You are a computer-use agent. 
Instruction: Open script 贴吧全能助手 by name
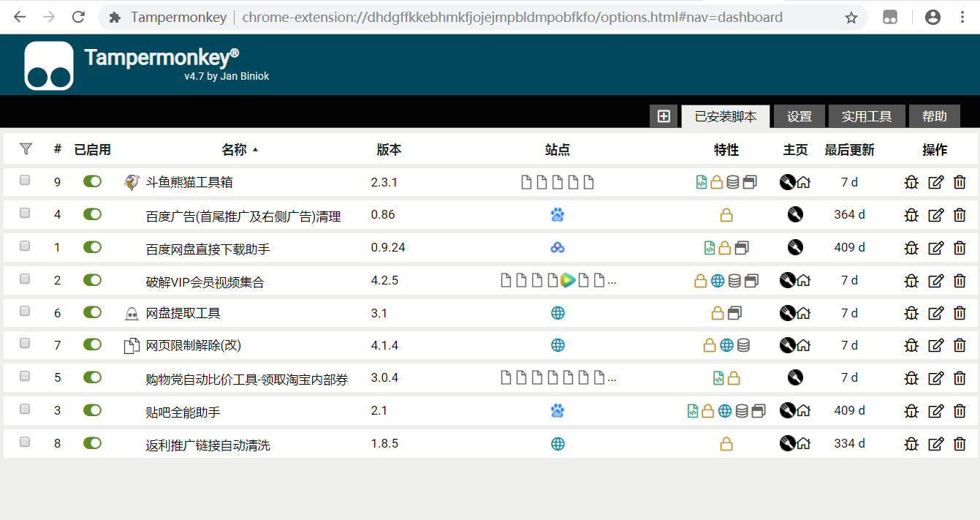[x=183, y=412]
